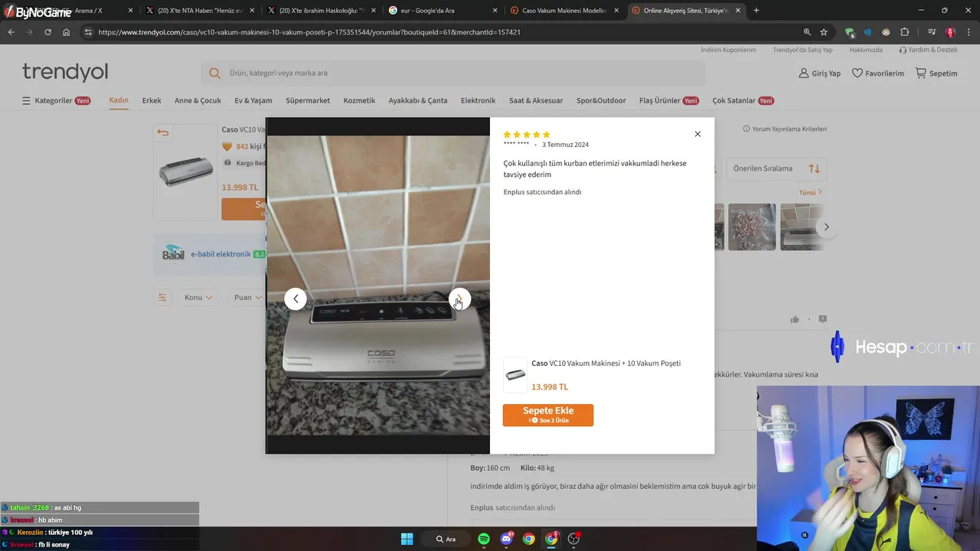Open OBS Studio from the taskbar
The width and height of the screenshot is (980, 551).
pyautogui.click(x=573, y=539)
